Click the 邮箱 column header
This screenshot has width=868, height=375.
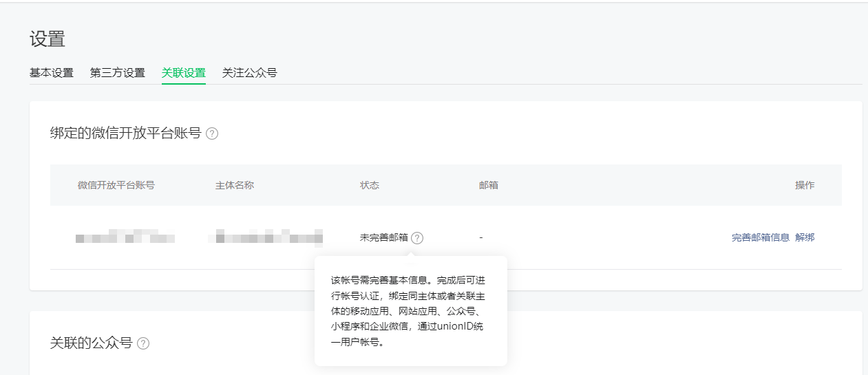pos(489,186)
